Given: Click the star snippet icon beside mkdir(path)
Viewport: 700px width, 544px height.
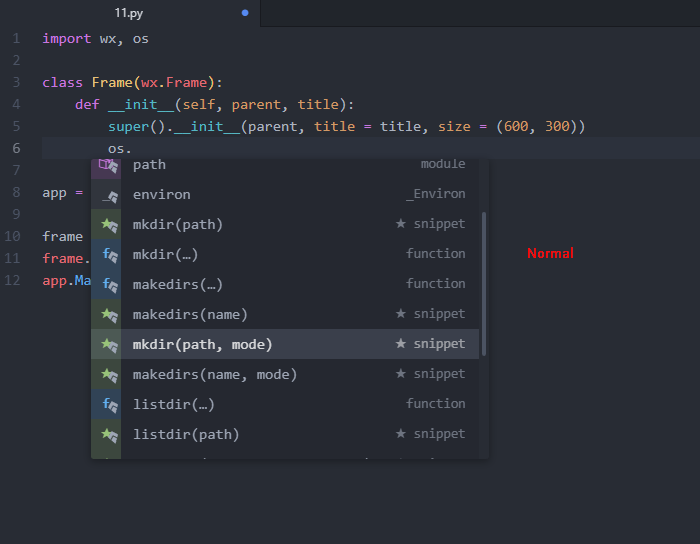Looking at the screenshot, I should pyautogui.click(x=106, y=224).
